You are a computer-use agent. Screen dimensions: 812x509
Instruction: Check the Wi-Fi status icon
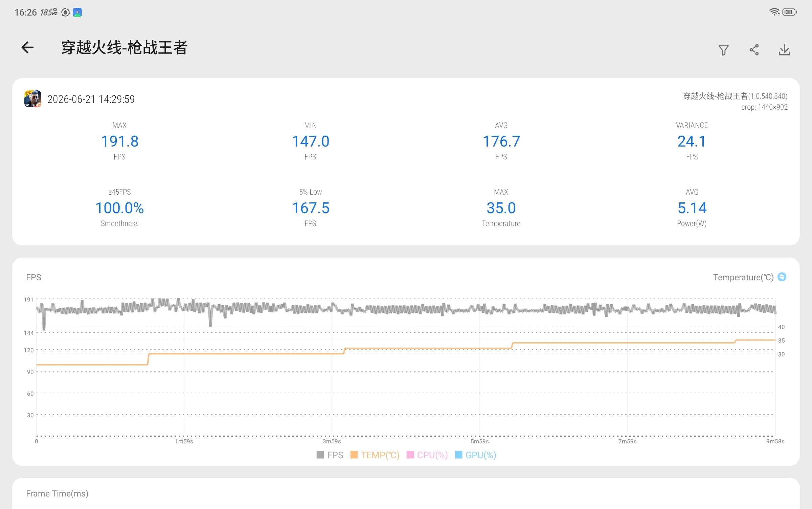click(774, 12)
